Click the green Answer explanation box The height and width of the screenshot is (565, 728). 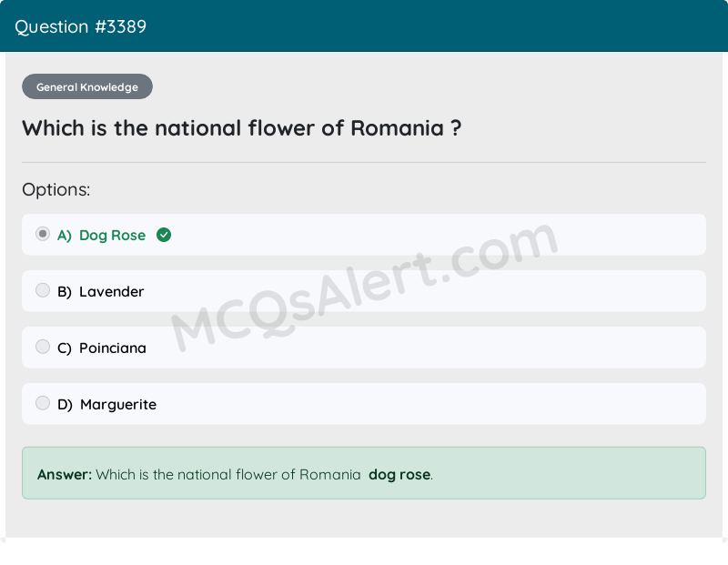364,473
